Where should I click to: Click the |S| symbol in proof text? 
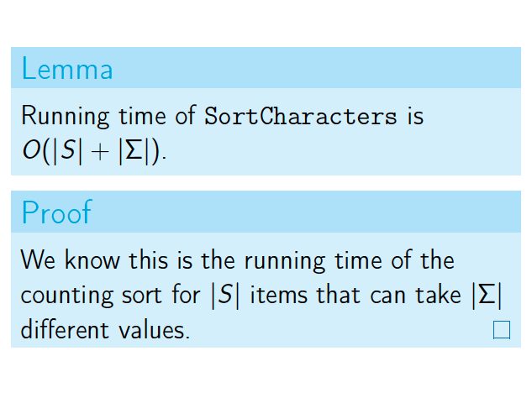225,296
